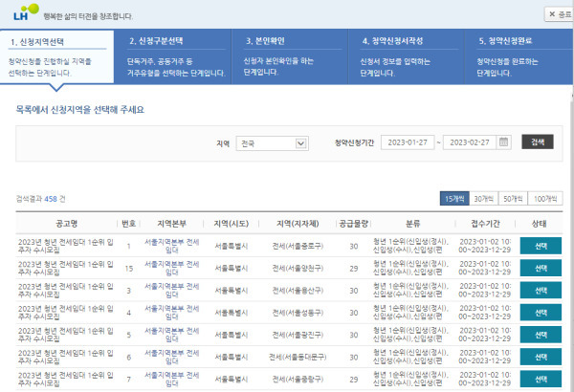
Task: Close the window with 종료 button
Action: (560, 14)
